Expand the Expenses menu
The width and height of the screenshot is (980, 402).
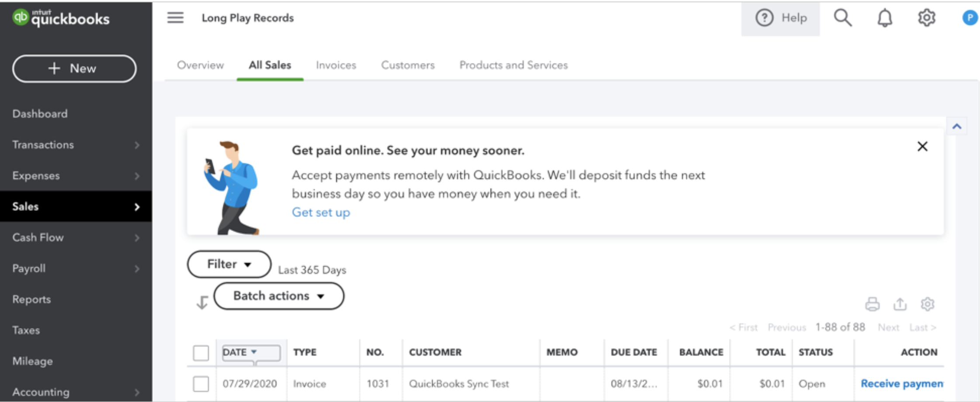[76, 176]
